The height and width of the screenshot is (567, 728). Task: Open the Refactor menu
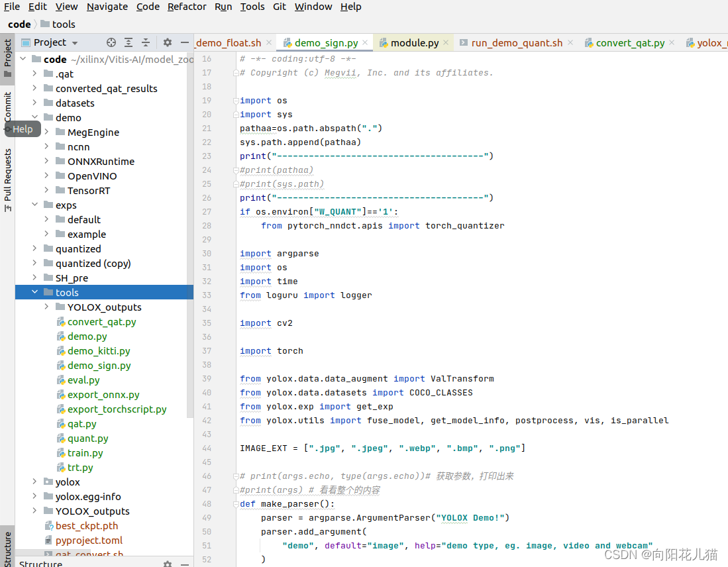coord(186,7)
